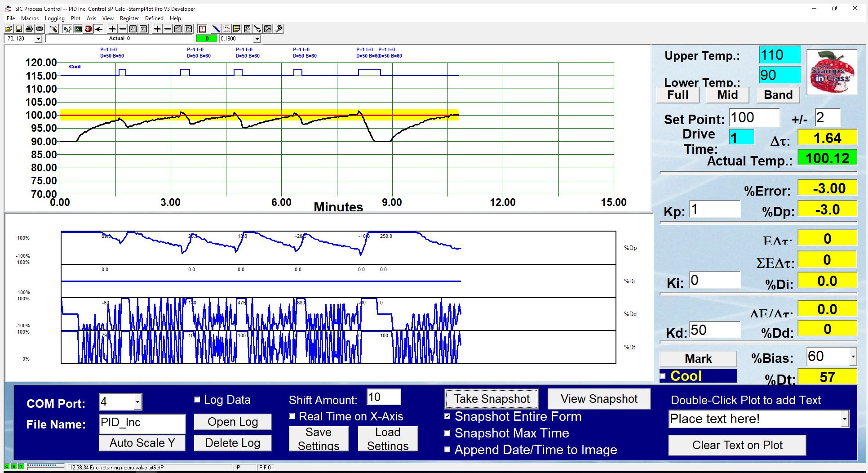Open the Defined menu
This screenshot has width=868, height=473.
pos(154,18)
